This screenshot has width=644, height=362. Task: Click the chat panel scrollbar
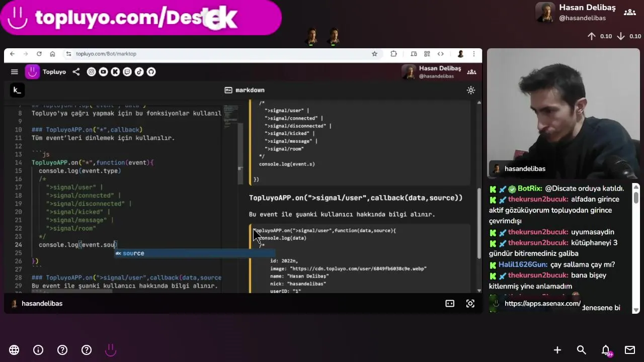tap(636, 247)
